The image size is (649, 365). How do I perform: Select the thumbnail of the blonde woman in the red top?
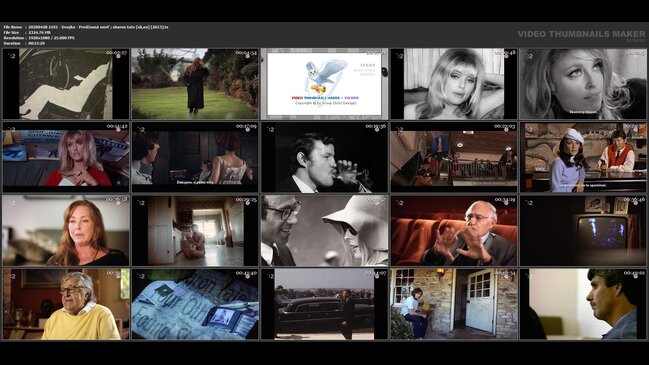tap(66, 157)
